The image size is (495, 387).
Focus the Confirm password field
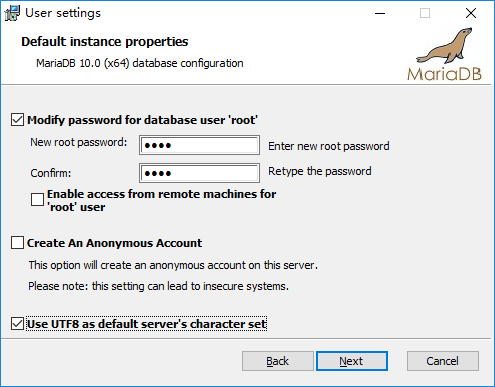pos(199,173)
